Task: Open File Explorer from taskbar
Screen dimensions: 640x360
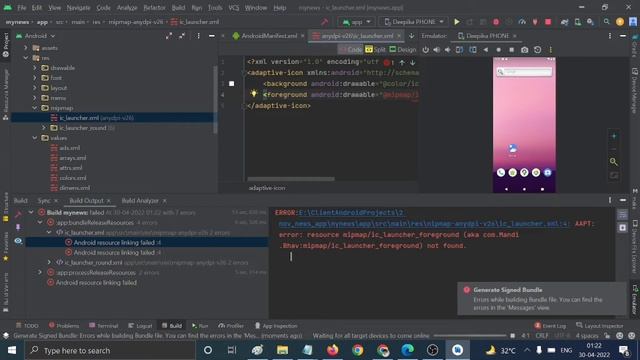Action: pyautogui.click(x=282, y=350)
